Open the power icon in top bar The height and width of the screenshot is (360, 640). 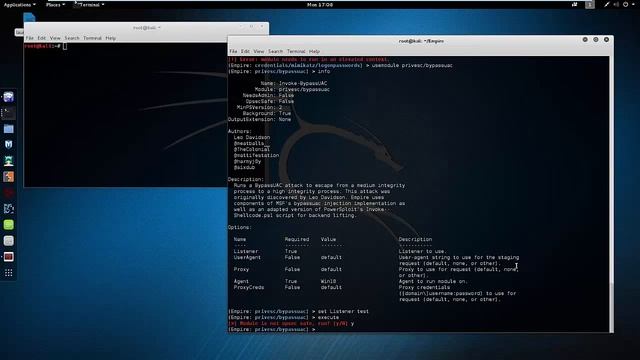click(625, 4)
